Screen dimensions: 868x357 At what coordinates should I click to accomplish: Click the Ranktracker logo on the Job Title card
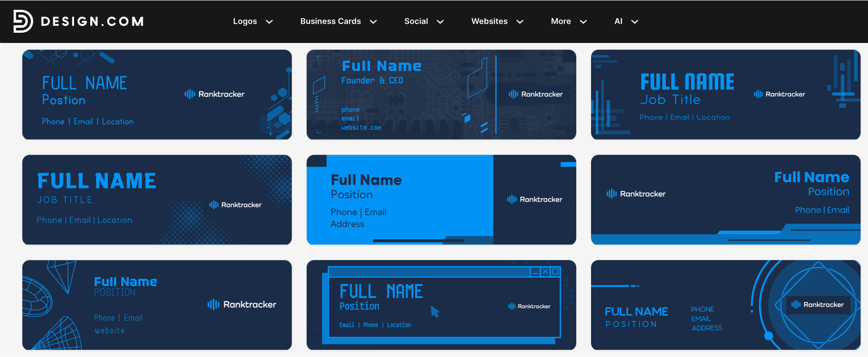pyautogui.click(x=779, y=94)
